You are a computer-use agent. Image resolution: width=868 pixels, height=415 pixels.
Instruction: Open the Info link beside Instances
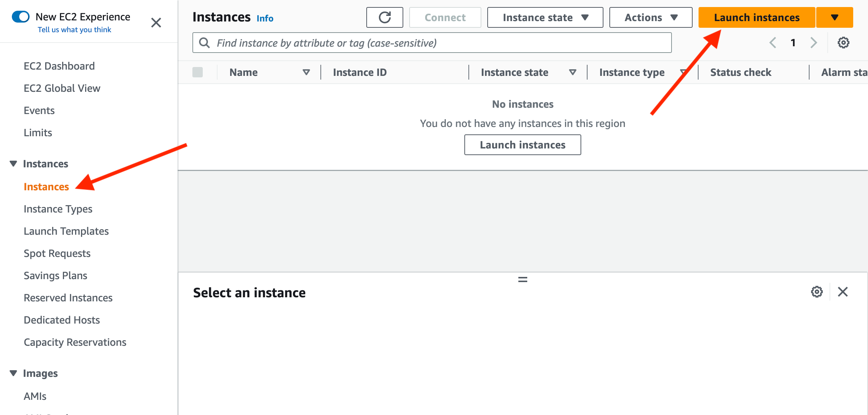tap(265, 18)
